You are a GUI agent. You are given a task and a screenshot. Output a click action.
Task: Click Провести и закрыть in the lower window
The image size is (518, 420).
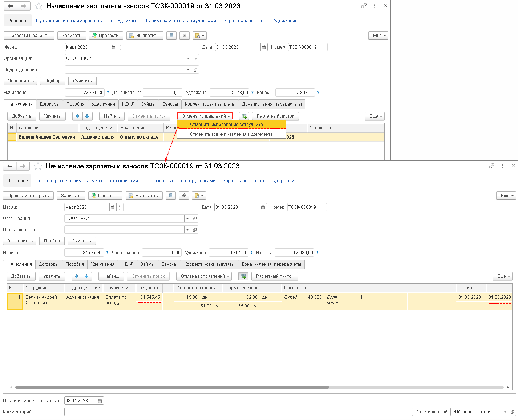pyautogui.click(x=28, y=196)
